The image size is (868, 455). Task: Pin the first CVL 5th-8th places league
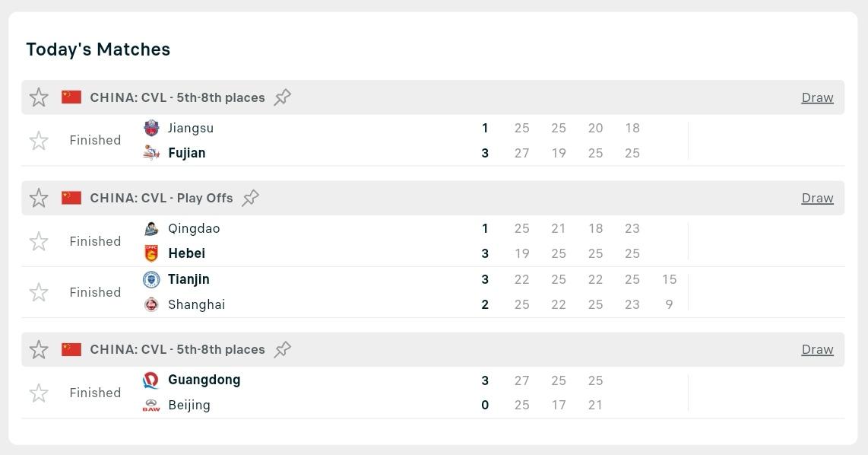click(282, 97)
